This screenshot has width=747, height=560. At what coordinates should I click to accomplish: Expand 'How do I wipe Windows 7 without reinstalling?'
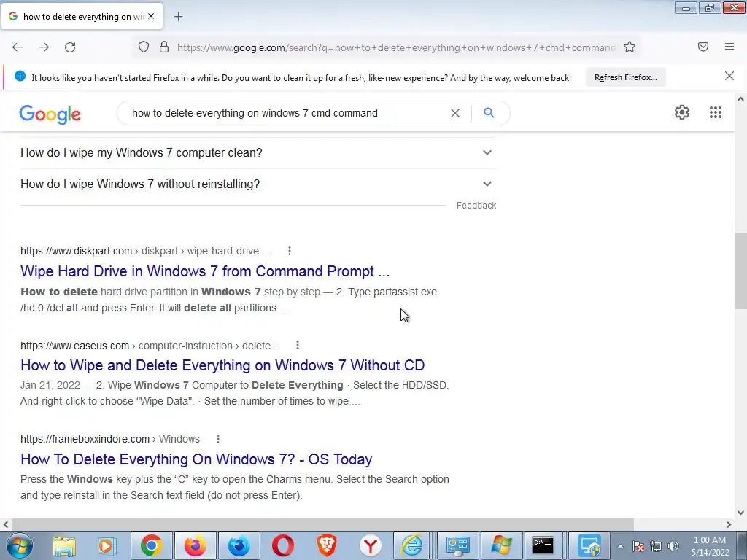[258, 184]
